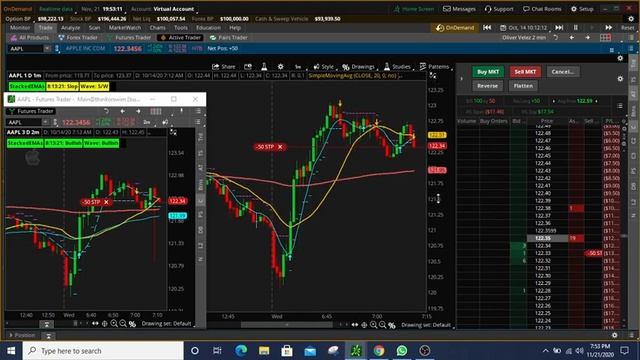Zoom in on Futures Trader window chart
This screenshot has width=640, height=360.
pos(114,324)
